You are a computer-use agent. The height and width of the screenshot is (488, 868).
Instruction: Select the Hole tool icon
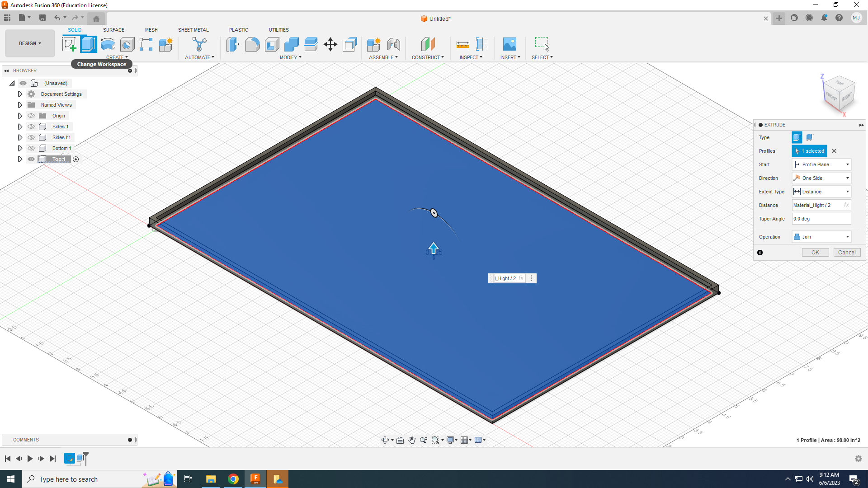click(127, 44)
